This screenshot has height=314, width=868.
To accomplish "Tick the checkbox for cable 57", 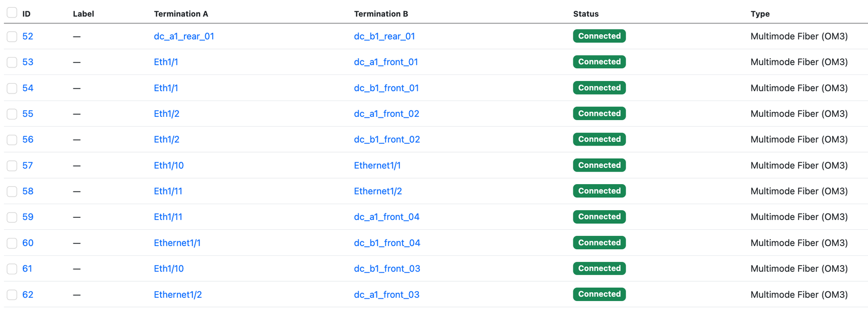I will (12, 166).
